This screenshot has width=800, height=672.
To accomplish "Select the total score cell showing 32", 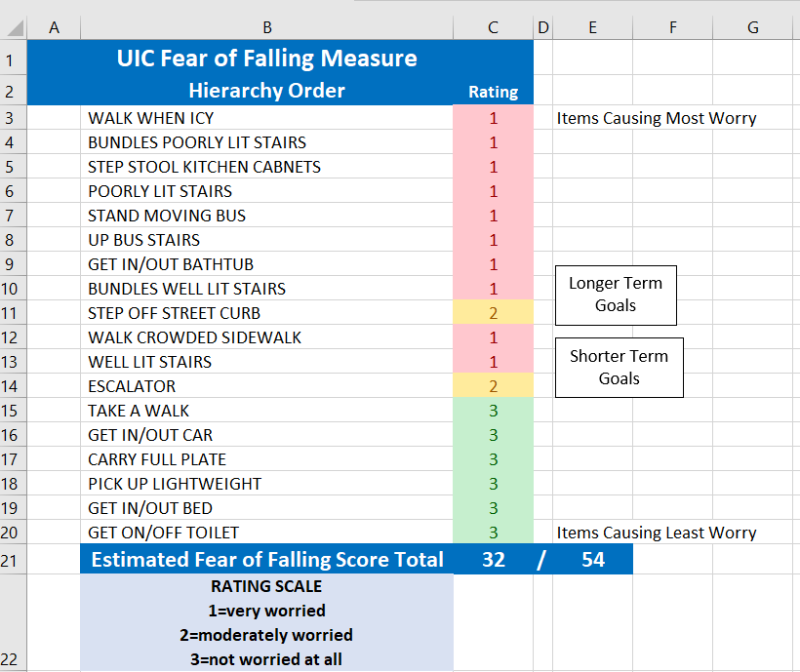I will tap(493, 560).
